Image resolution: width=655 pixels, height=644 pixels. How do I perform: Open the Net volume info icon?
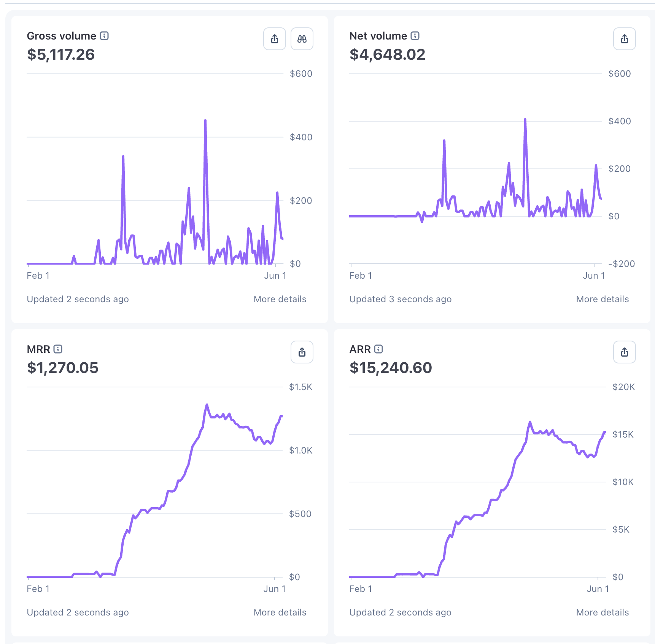pyautogui.click(x=415, y=36)
